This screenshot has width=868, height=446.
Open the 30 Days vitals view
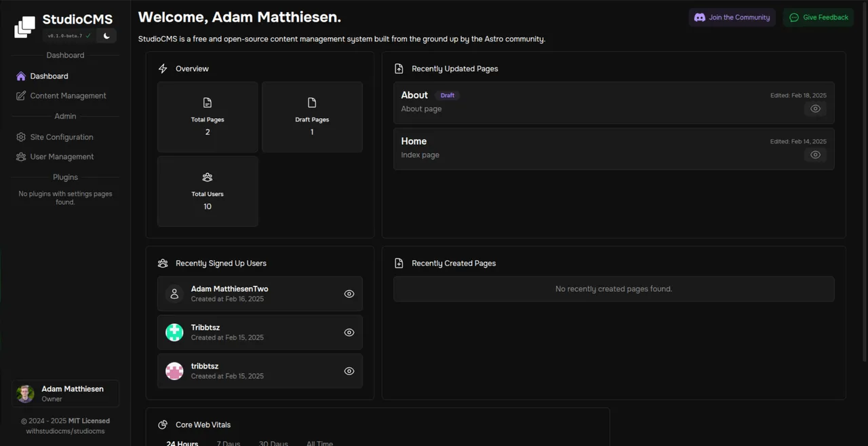coord(273,443)
